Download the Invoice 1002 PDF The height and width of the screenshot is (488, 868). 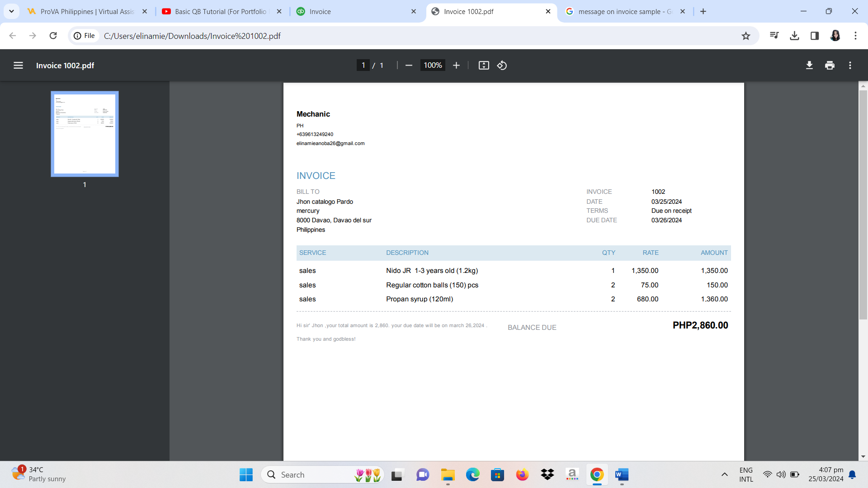809,66
